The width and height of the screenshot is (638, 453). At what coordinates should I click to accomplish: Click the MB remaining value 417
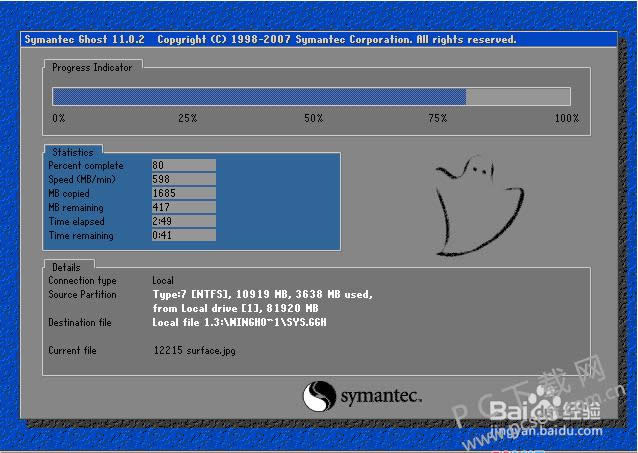pos(184,207)
